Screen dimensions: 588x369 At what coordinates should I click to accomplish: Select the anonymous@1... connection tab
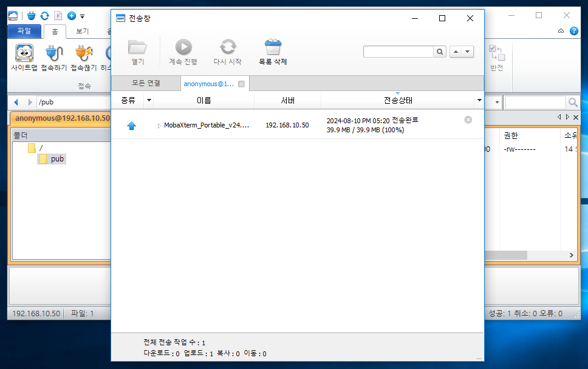click(x=208, y=84)
